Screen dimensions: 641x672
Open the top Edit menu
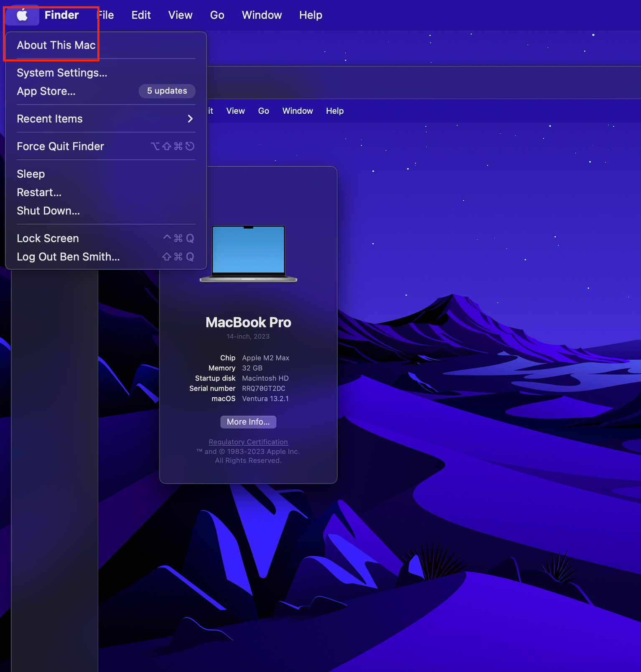[x=141, y=15]
